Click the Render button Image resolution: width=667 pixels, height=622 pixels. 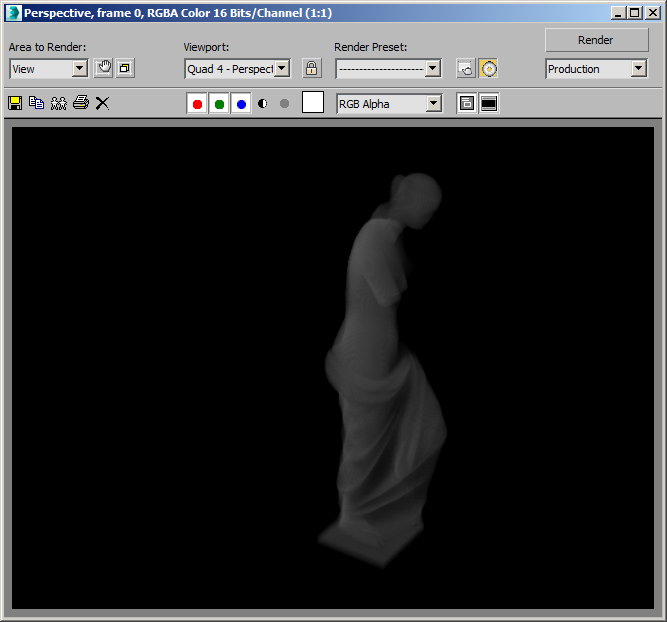click(596, 40)
